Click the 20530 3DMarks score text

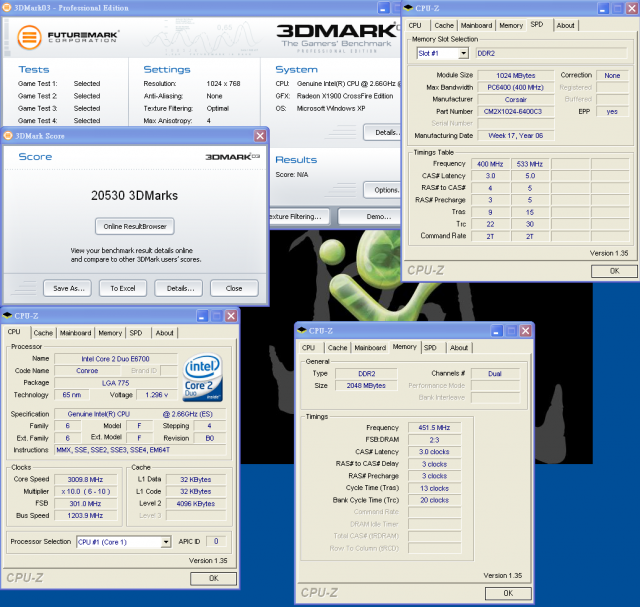[134, 196]
